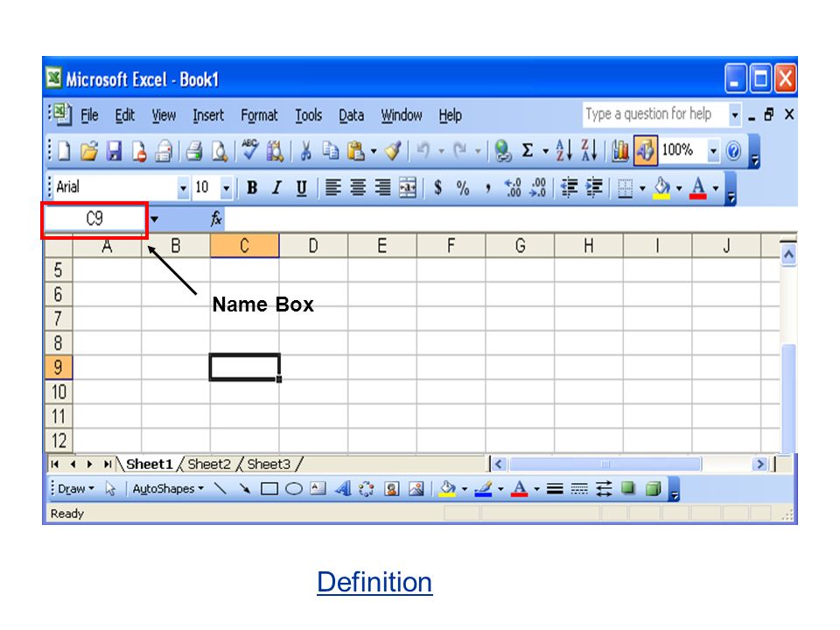Click the New workbook icon
Viewport: 840px width, 630px height.
[x=64, y=151]
